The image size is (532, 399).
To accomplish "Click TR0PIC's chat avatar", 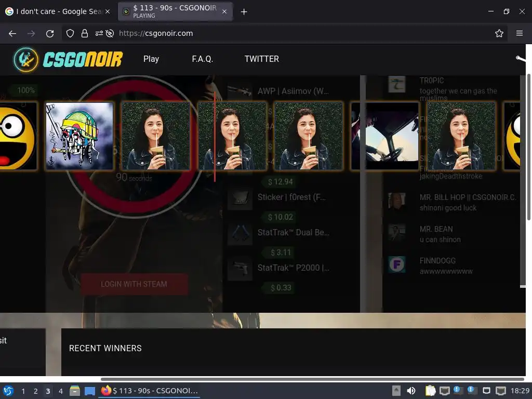I will point(396,84).
